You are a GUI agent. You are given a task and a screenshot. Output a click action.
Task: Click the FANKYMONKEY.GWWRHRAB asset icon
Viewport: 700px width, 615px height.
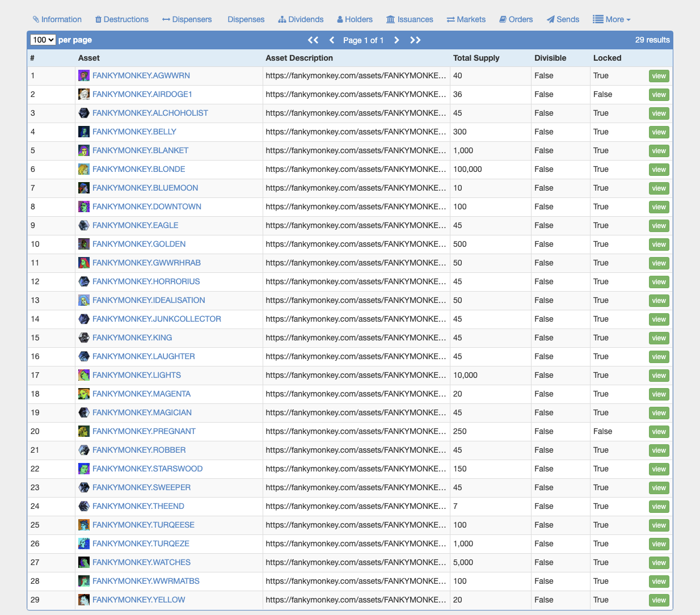[84, 263]
